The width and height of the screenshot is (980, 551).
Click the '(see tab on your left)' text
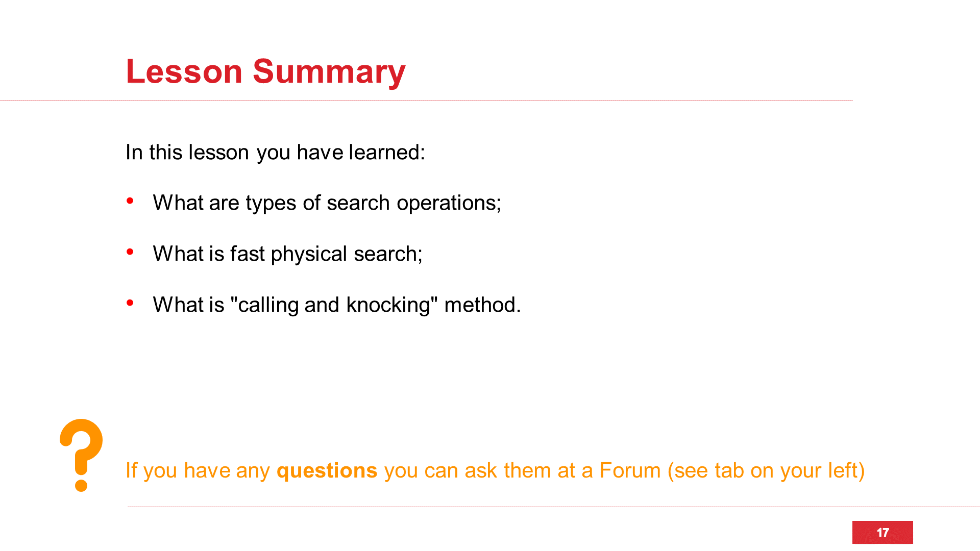[x=766, y=470]
